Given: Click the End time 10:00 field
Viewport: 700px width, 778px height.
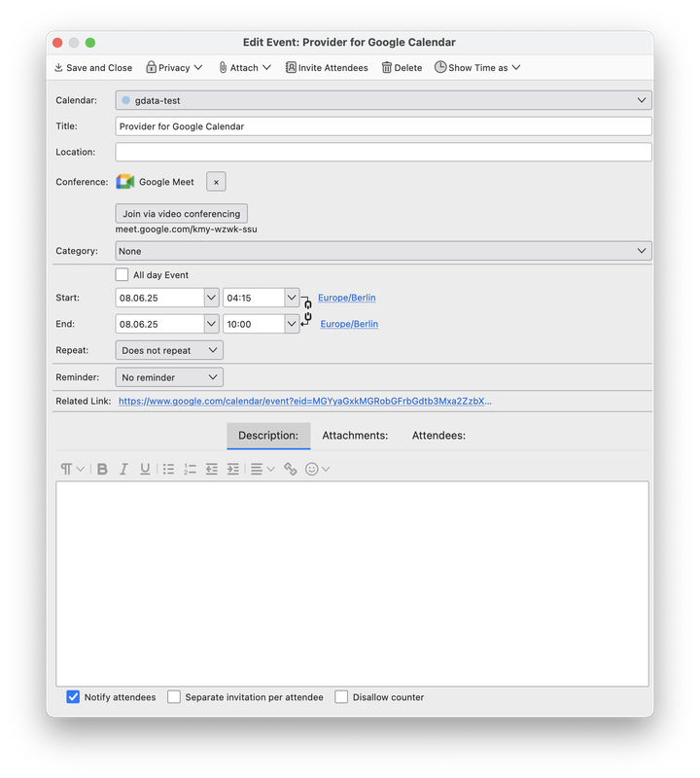Looking at the screenshot, I should pyautogui.click(x=254, y=324).
